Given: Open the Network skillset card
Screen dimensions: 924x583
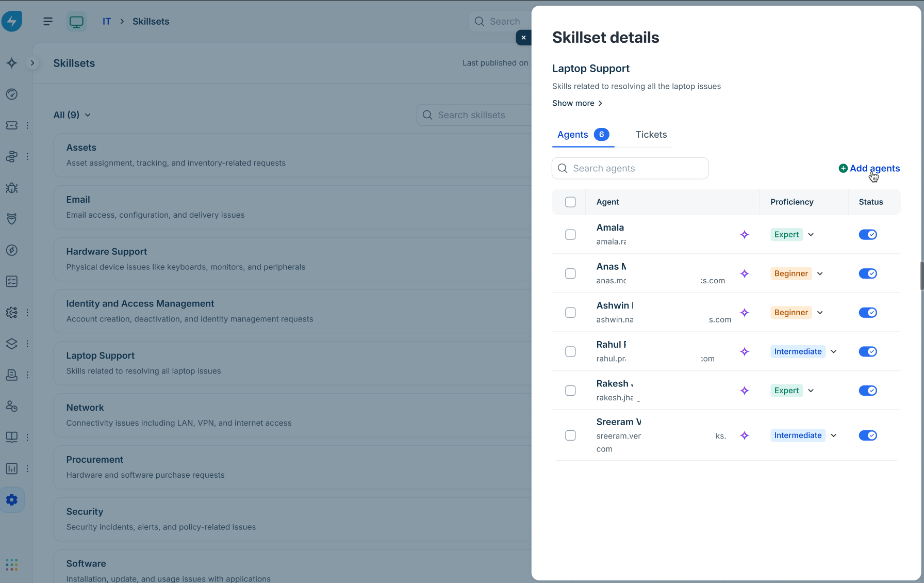Looking at the screenshot, I should [x=292, y=415].
